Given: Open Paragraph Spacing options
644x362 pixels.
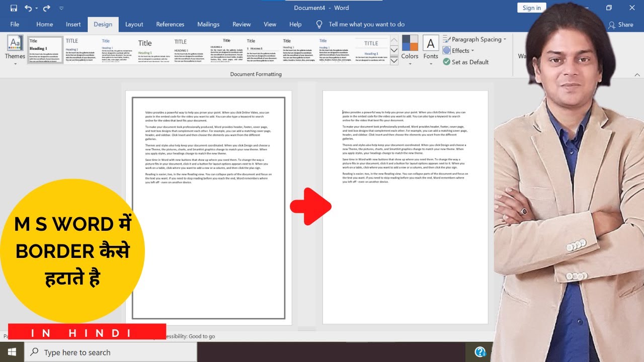Looking at the screenshot, I should (x=474, y=39).
